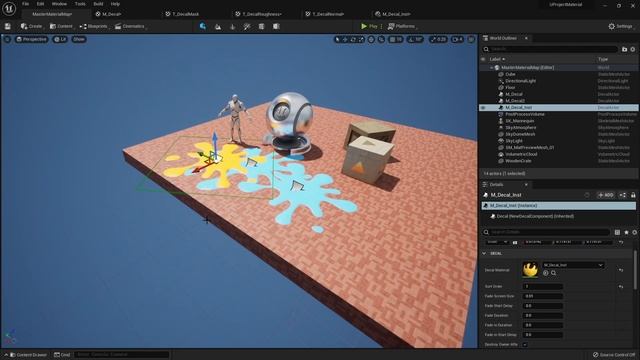The width and height of the screenshot is (640, 360).
Task: Open the viewport Show menu
Action: click(x=79, y=39)
